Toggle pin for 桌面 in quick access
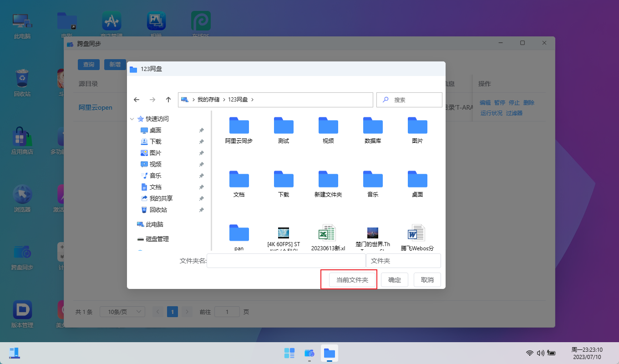Screen dimensions: 619x364 [x=201, y=130]
